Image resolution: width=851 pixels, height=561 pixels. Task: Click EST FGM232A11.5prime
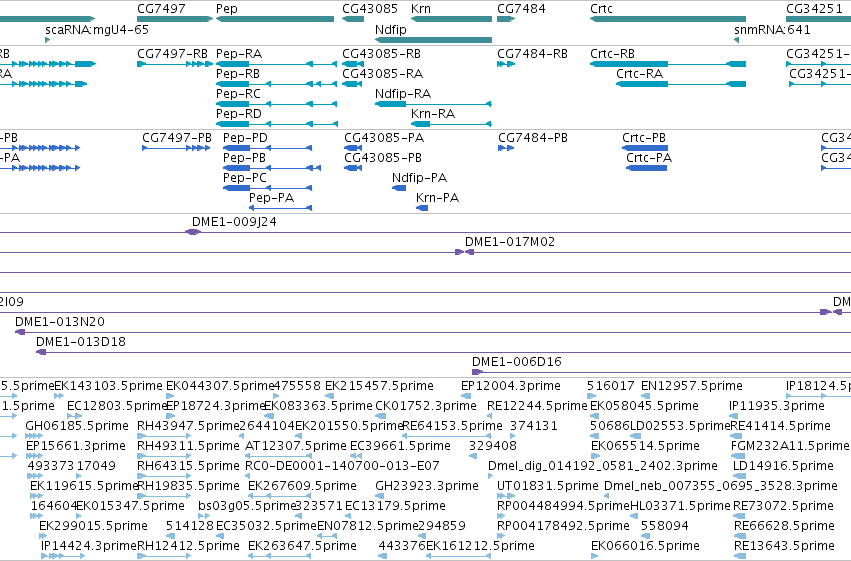790,446
